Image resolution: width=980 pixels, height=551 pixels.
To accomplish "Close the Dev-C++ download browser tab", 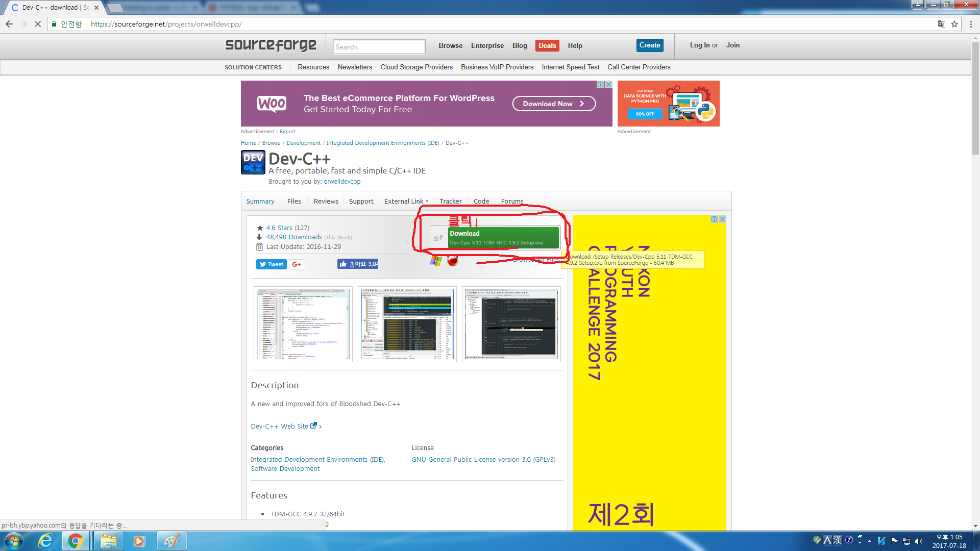I will [x=96, y=8].
